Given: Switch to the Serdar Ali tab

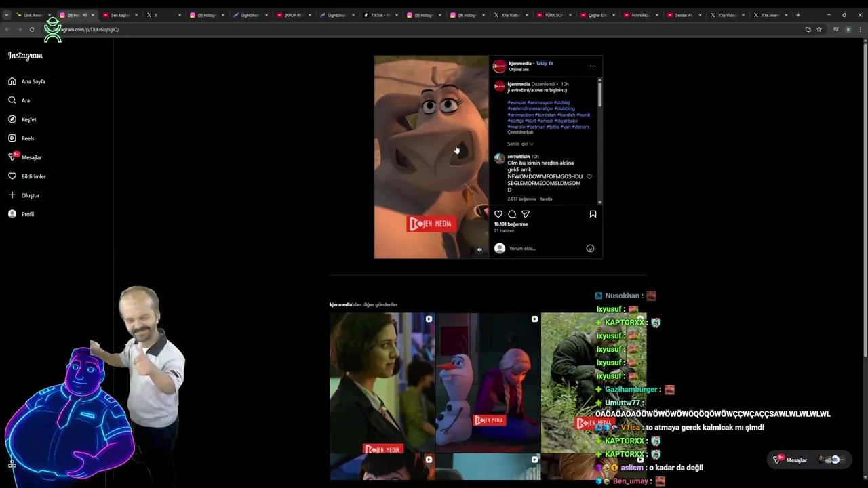Looking at the screenshot, I should [x=684, y=15].
